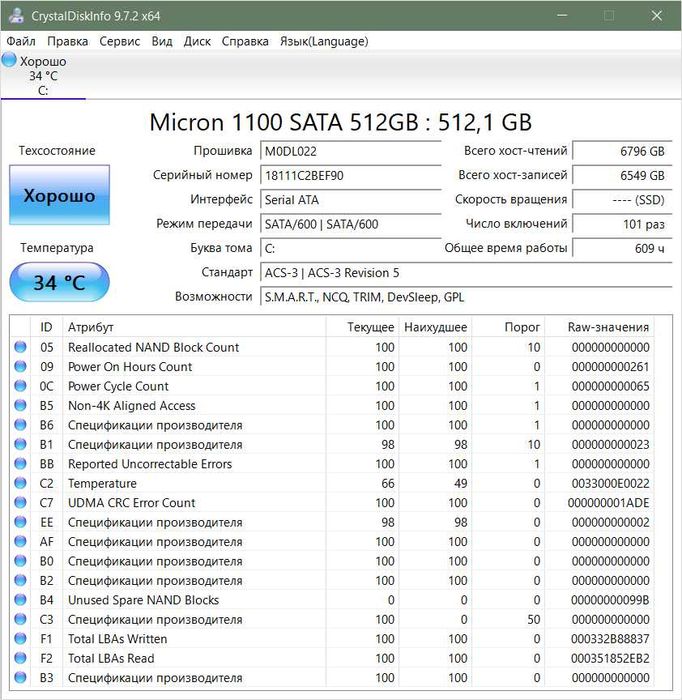Image resolution: width=682 pixels, height=700 pixels.
Task: Open the Сервис menu
Action: point(120,42)
